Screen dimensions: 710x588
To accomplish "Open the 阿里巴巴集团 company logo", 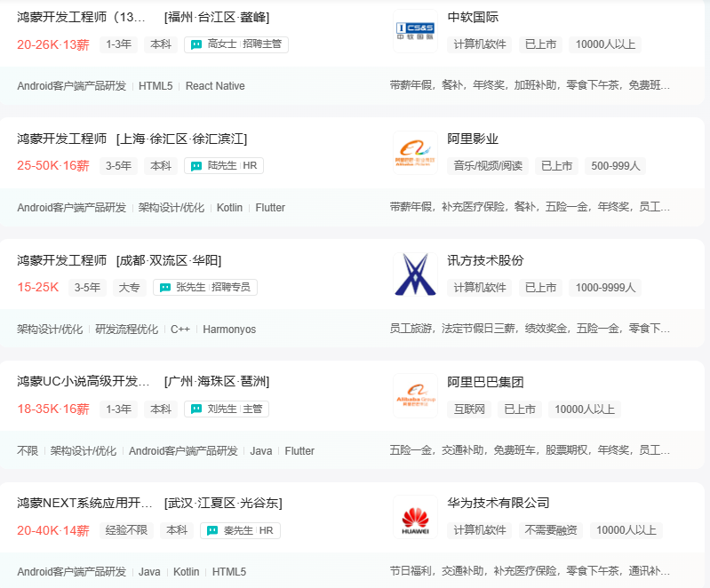I will point(415,396).
